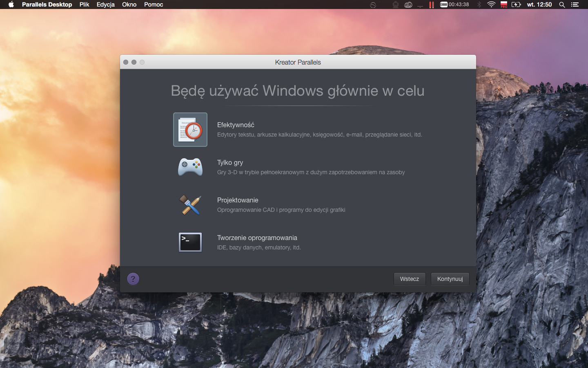Open the Creative Cloud menu bar icon
This screenshot has width=588, height=368.
[408, 4]
